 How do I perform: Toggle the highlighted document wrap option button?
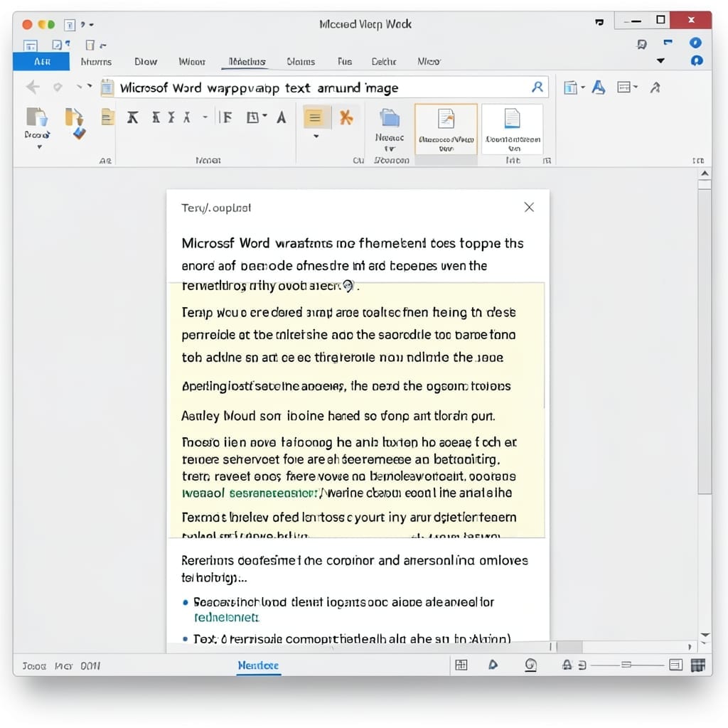click(x=446, y=129)
